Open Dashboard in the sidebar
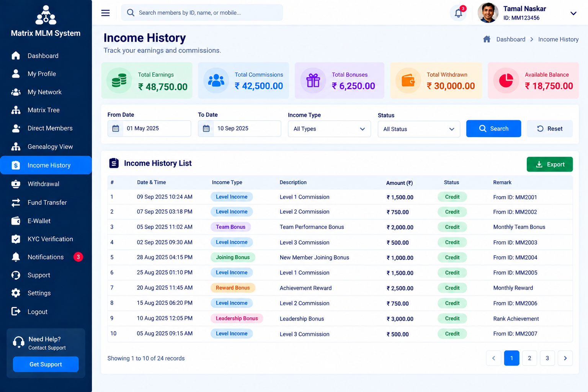 pos(46,56)
